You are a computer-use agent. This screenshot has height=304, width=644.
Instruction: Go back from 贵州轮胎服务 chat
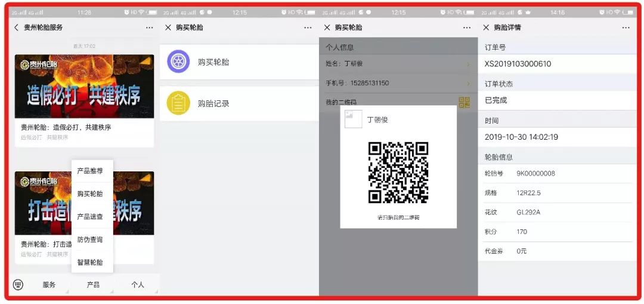17,27
